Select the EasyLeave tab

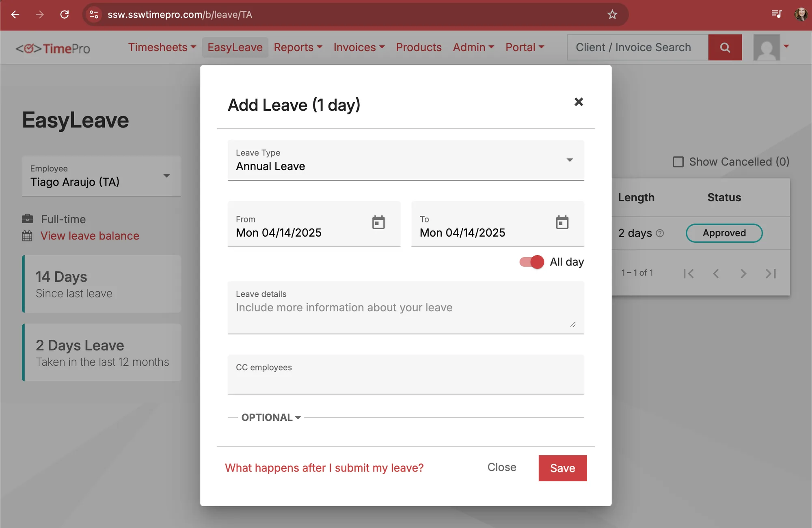[235, 47]
